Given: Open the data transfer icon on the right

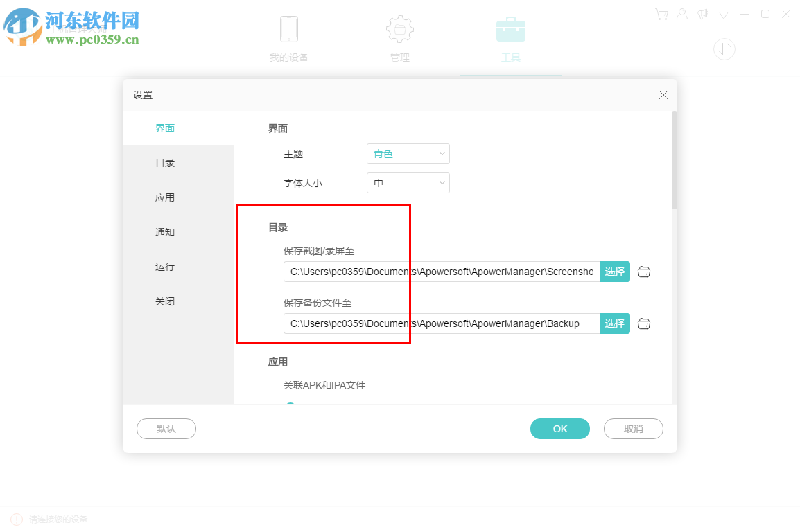Looking at the screenshot, I should [724, 49].
